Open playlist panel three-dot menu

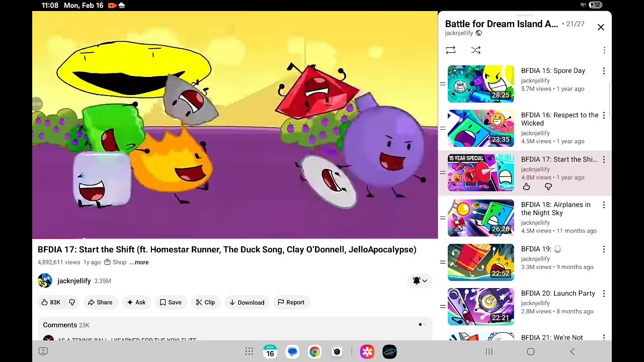point(604,50)
